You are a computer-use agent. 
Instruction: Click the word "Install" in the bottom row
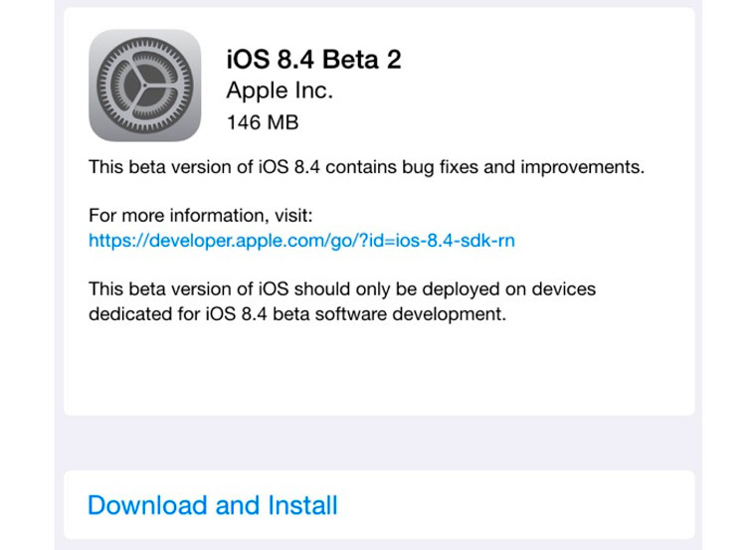pyautogui.click(x=303, y=505)
